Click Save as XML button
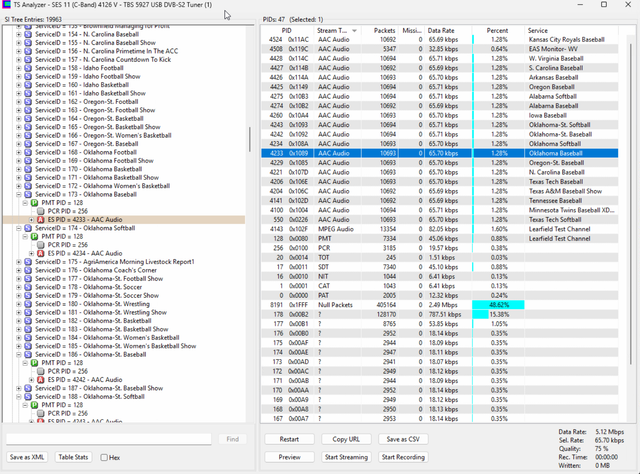Screen dimensions: 640x474 pos(27,457)
